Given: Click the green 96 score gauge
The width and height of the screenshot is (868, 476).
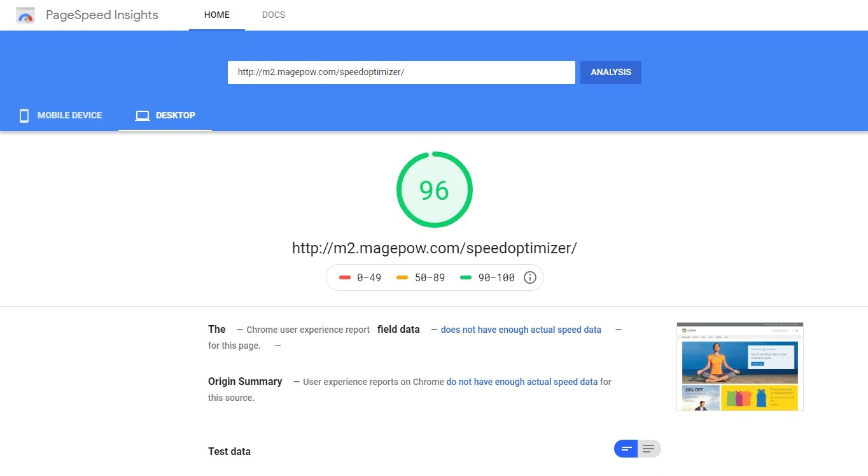Looking at the screenshot, I should (435, 190).
